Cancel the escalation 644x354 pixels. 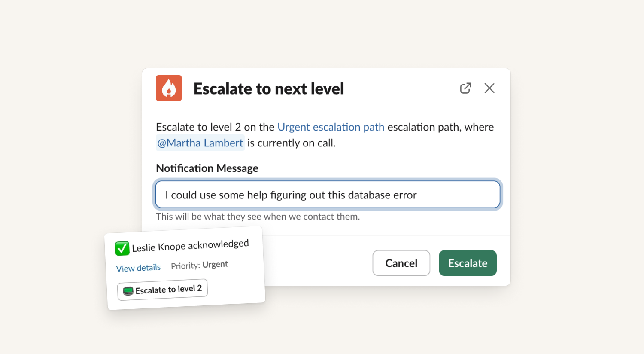tap(401, 263)
